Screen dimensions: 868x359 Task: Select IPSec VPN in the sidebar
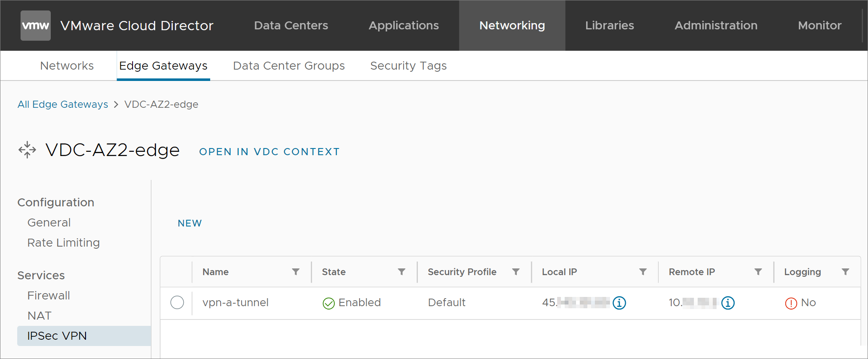(84, 336)
